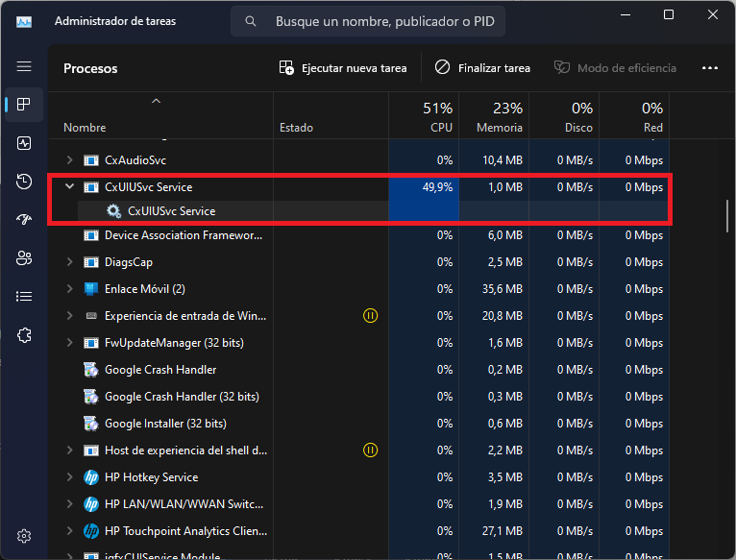Click the CxUIUSvc child service gear icon
Image resolution: width=736 pixels, height=560 pixels.
(113, 211)
